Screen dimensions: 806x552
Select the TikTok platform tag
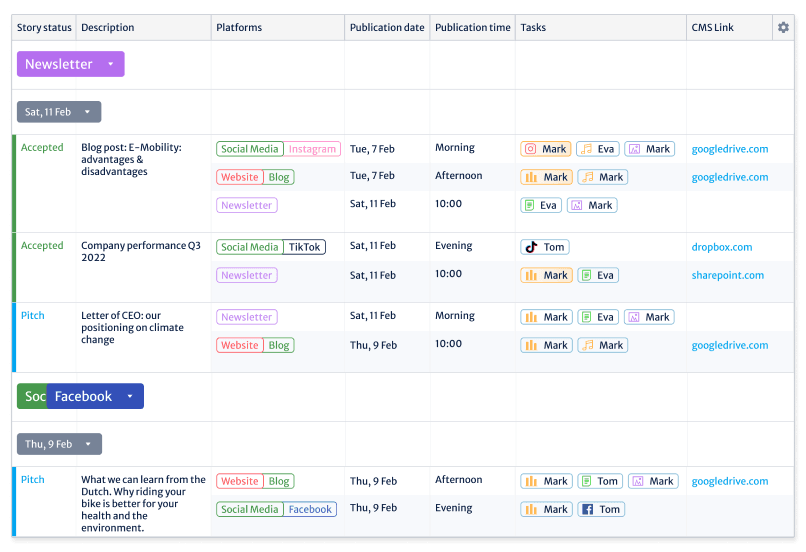tap(304, 247)
